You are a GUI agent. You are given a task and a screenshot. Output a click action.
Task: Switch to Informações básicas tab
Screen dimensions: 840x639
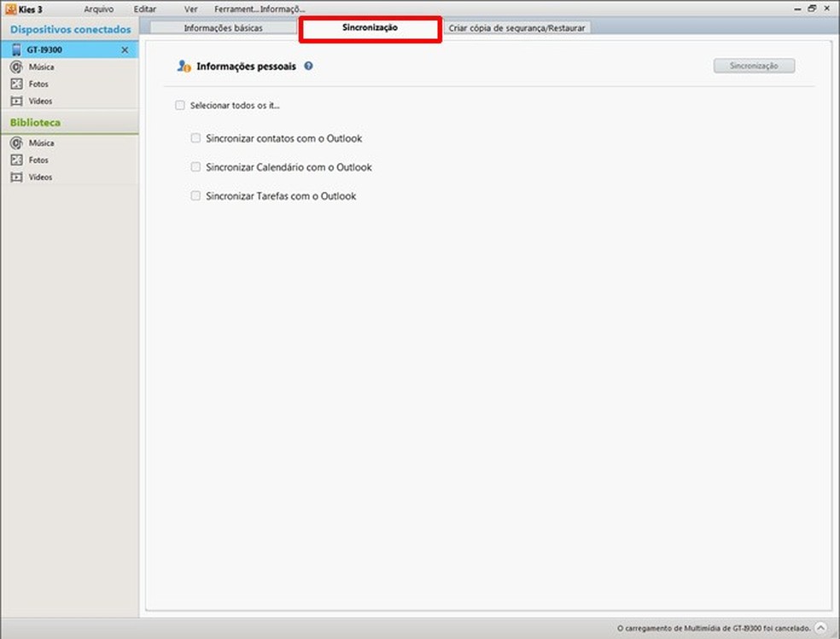click(x=224, y=28)
